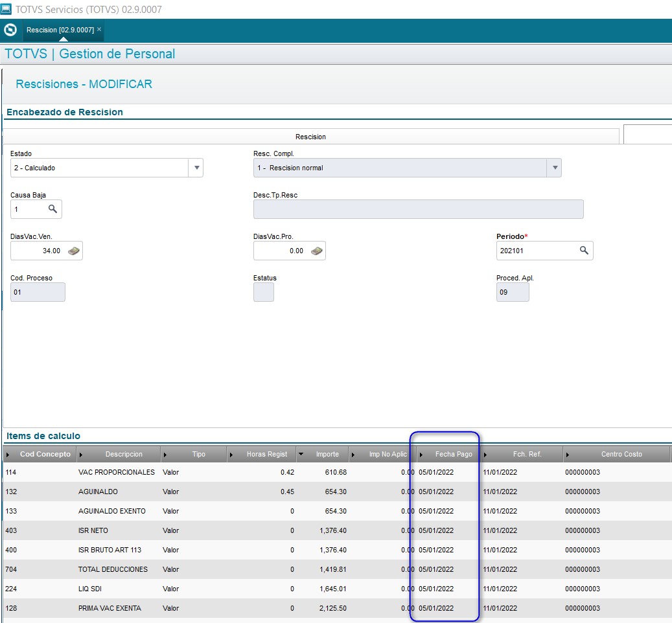Select the ISR BRUTO ART 113 cell

(x=110, y=550)
